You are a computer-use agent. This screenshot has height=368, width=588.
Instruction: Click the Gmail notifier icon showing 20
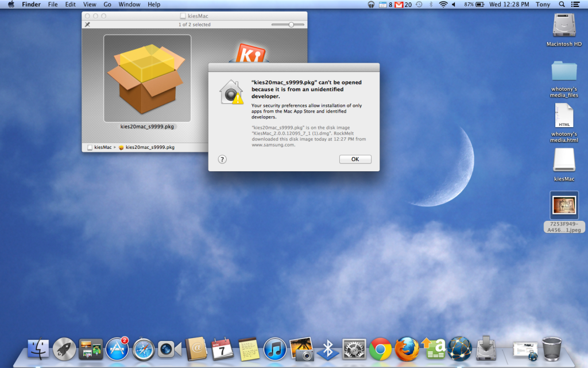tap(403, 5)
